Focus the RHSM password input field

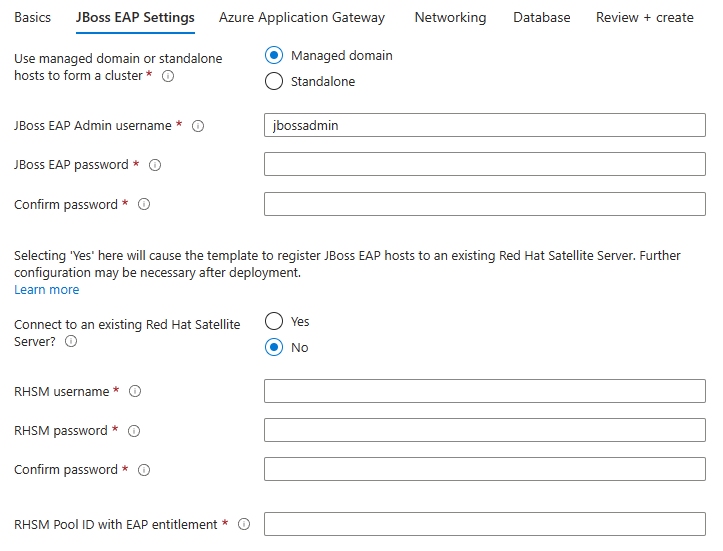pos(485,430)
